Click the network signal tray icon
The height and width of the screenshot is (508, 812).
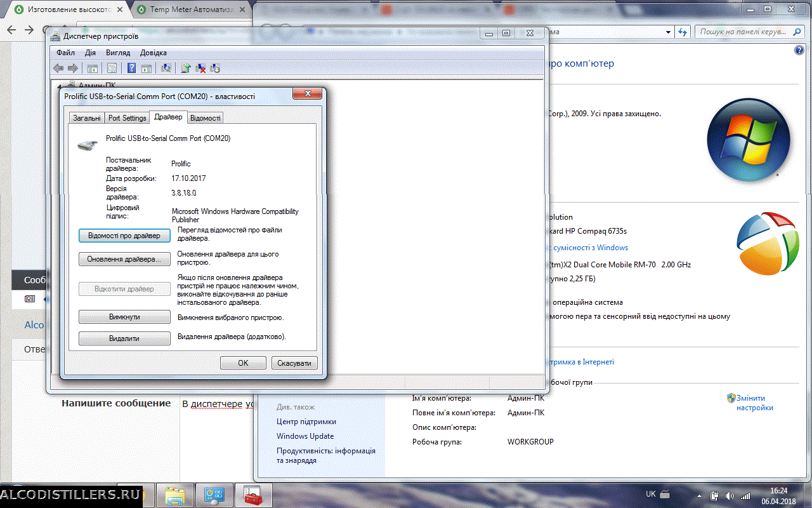pos(745,496)
